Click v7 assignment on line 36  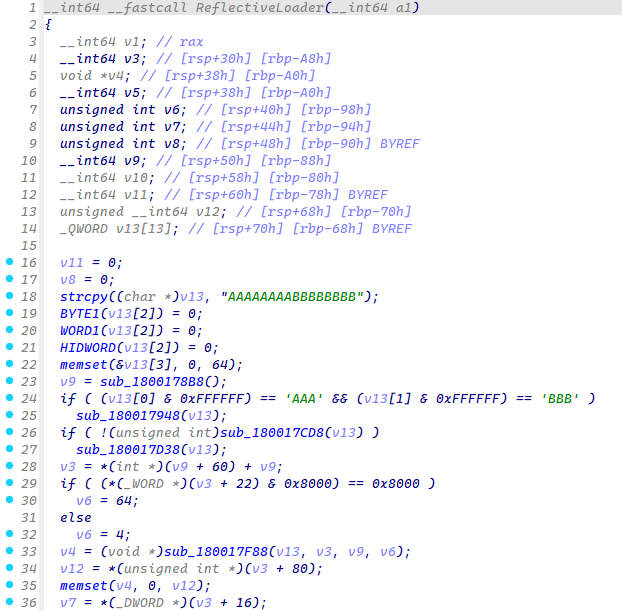click(163, 603)
